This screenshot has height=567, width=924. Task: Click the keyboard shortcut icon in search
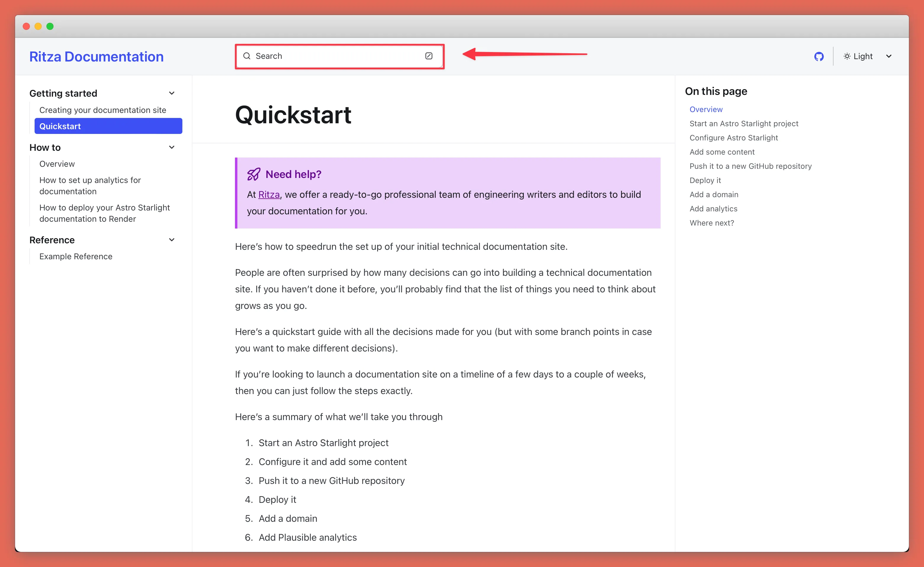point(429,56)
